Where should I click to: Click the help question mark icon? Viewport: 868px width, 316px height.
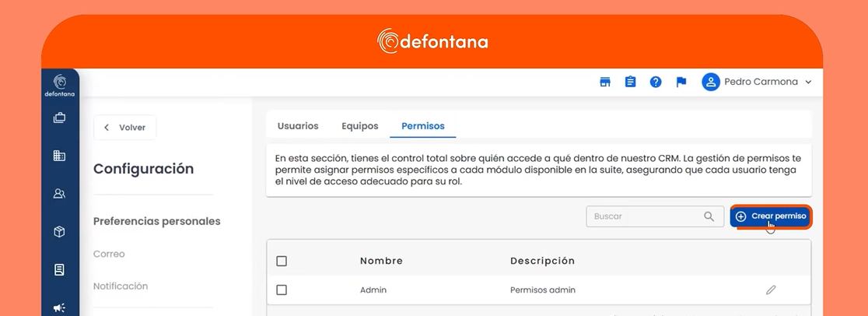[656, 82]
